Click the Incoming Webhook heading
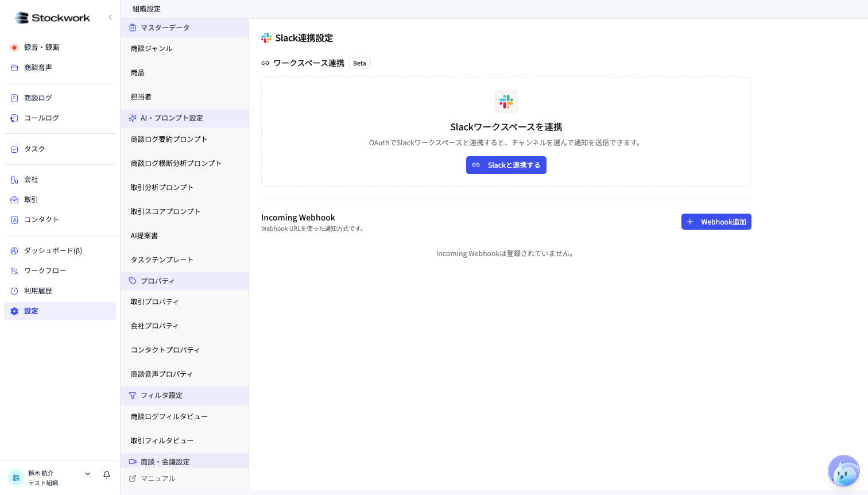This screenshot has height=495, width=868. click(298, 218)
